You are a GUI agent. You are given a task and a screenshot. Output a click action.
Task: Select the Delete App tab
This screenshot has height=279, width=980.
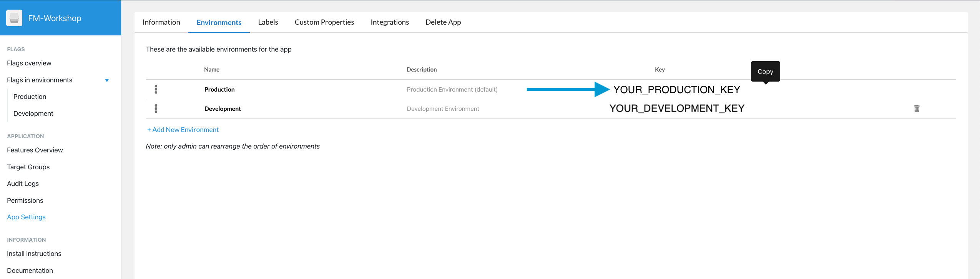(443, 22)
